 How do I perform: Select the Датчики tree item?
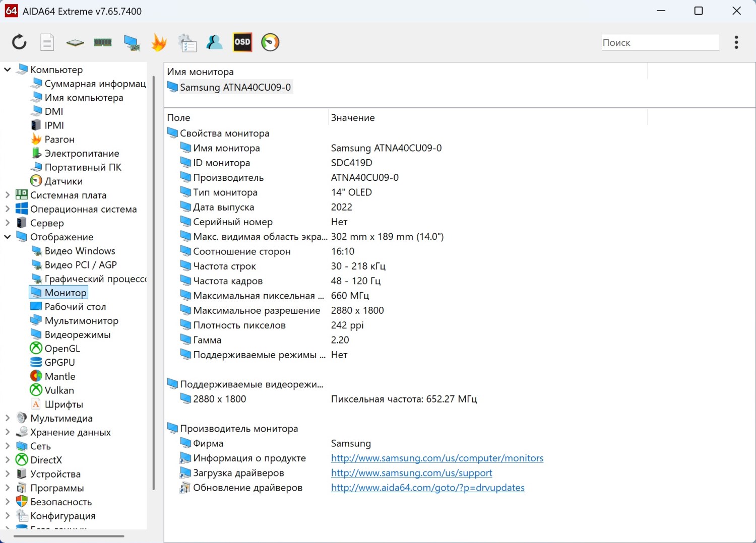[63, 181]
